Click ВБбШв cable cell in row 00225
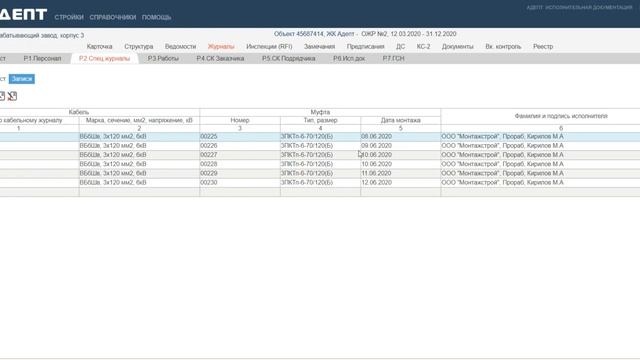Screen dimensions: 640x360 click(x=139, y=136)
